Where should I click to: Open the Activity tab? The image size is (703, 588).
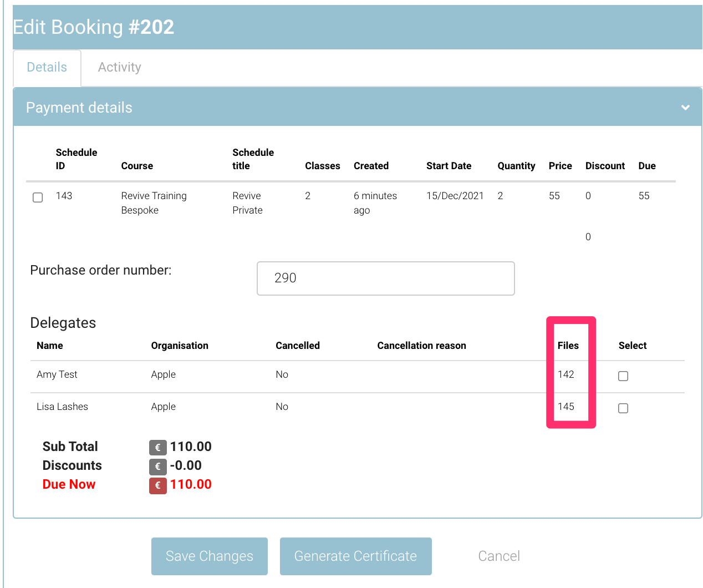pos(119,68)
